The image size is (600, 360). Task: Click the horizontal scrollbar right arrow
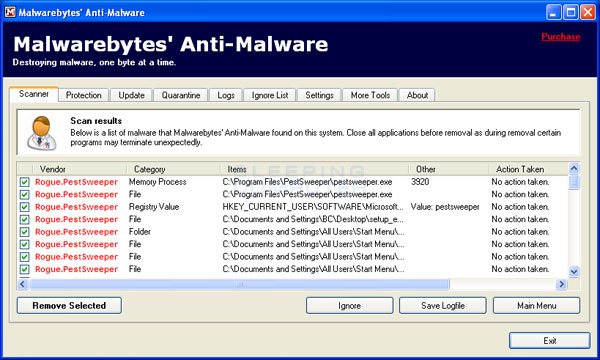coord(561,284)
